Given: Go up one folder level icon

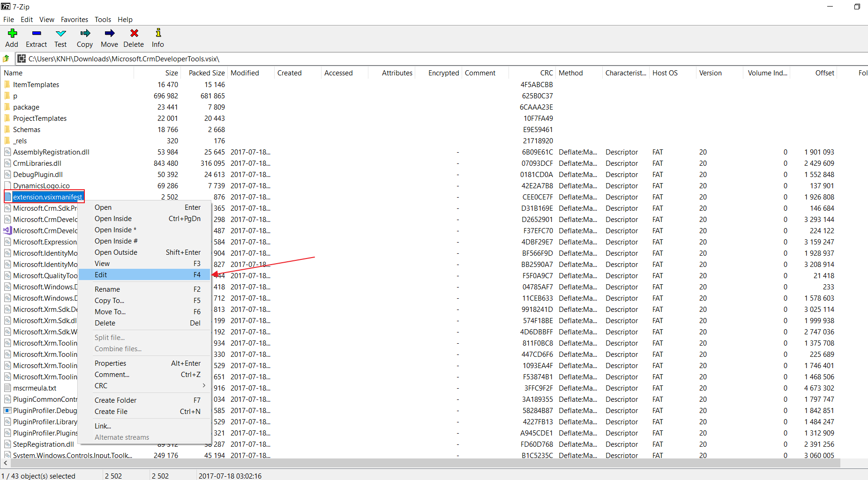Looking at the screenshot, I should (x=6, y=59).
